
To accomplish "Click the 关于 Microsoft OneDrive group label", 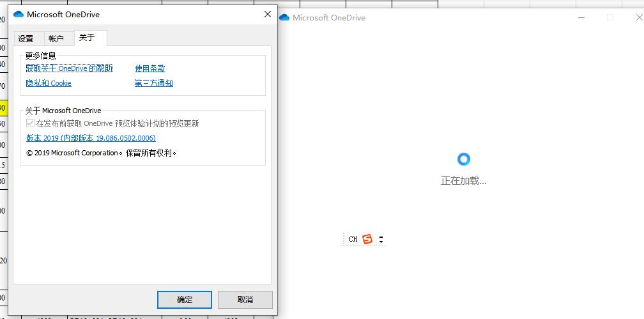I will coord(63,111).
